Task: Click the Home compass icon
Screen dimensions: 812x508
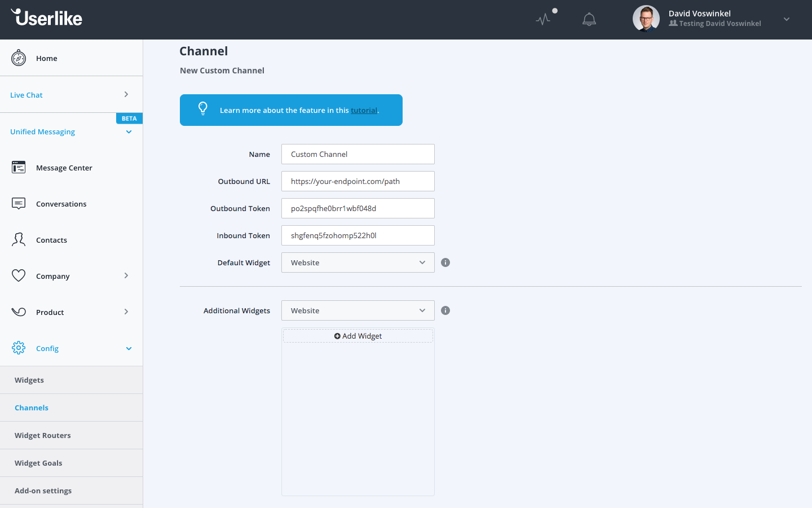Action: [x=19, y=58]
